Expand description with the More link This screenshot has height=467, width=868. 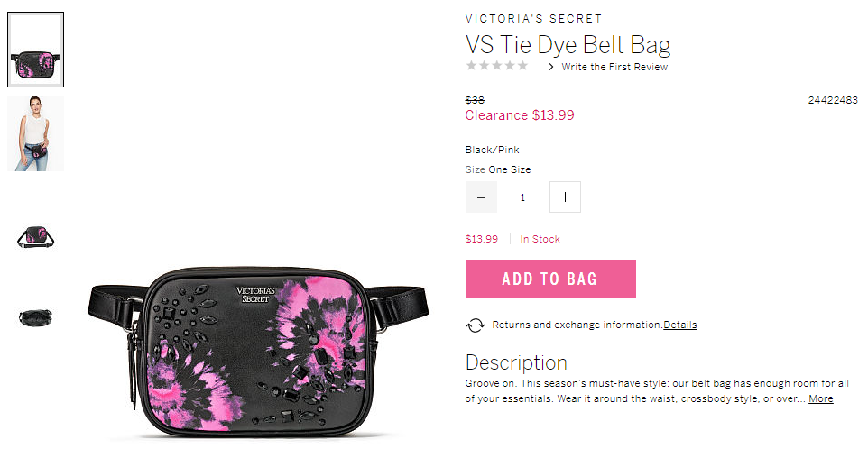point(820,398)
